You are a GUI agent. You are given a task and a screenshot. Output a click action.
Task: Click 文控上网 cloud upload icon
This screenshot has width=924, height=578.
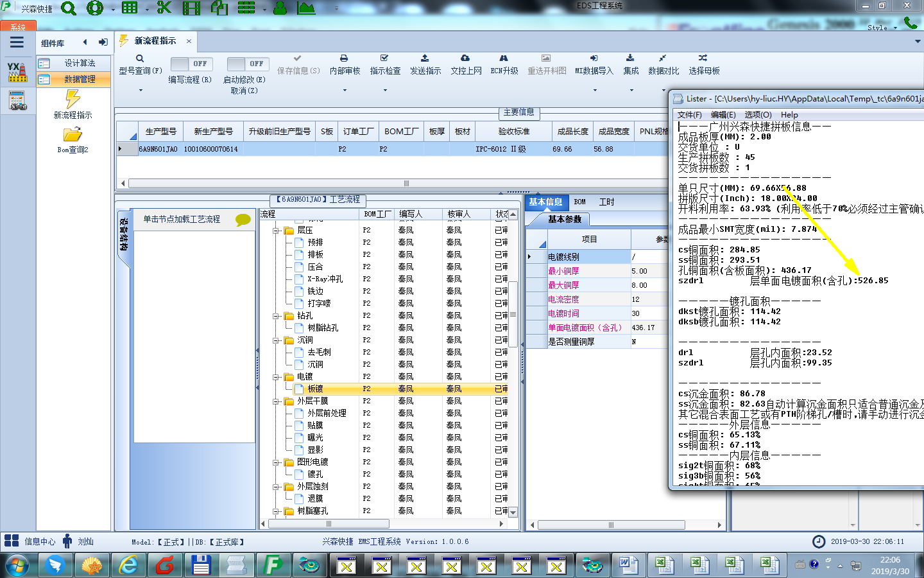(465, 58)
